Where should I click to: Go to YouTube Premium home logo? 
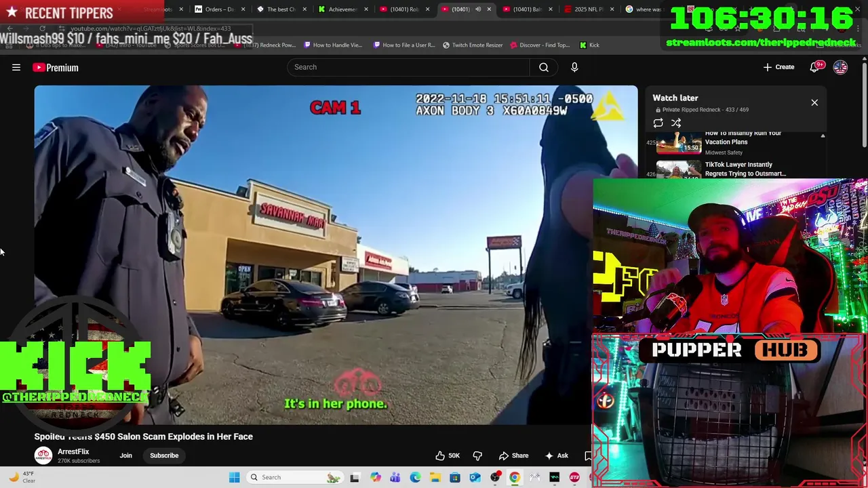tap(56, 67)
